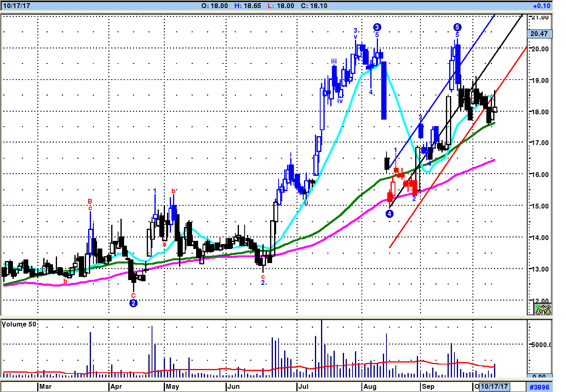Screen dimensions: 566x392
Task: Click the 0.00 volume axis marker
Action: pos(539,377)
